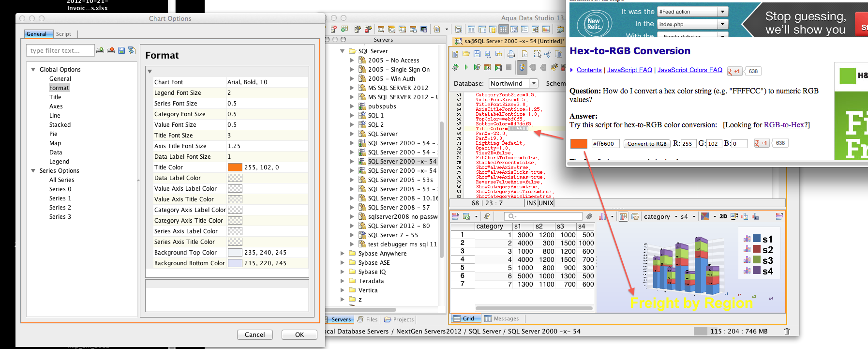The width and height of the screenshot is (868, 349).
Task: Click the Background Top Color swatch
Action: pyautogui.click(x=235, y=252)
